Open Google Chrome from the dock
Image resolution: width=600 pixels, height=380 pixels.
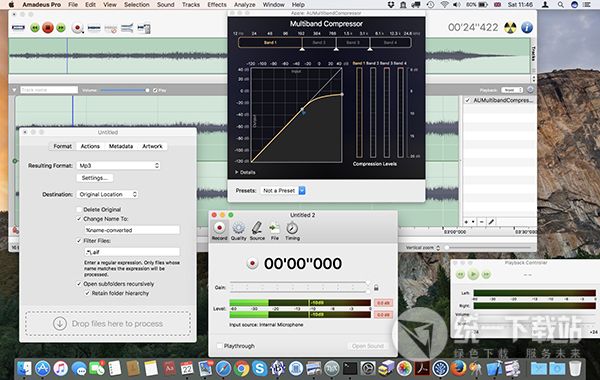coord(241,368)
